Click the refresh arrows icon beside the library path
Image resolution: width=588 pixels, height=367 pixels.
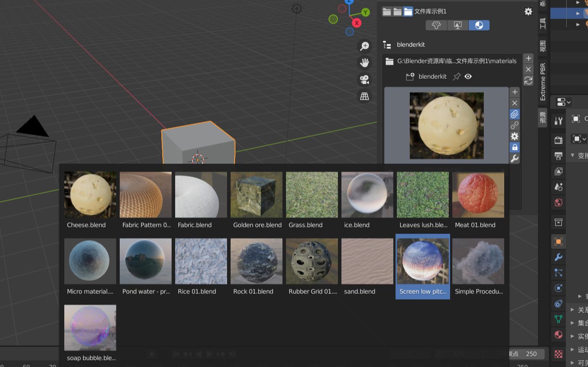(528, 81)
